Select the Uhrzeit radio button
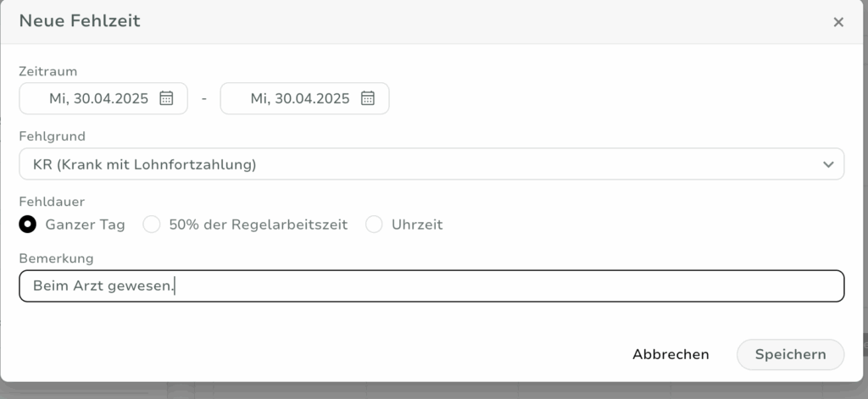Screen dimensions: 868x399 374,224
